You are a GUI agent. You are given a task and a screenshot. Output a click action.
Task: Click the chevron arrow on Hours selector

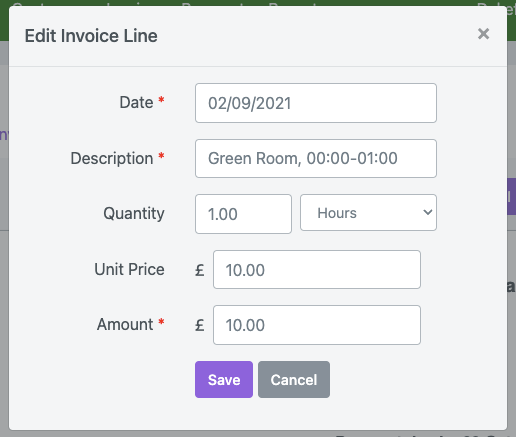tap(428, 212)
